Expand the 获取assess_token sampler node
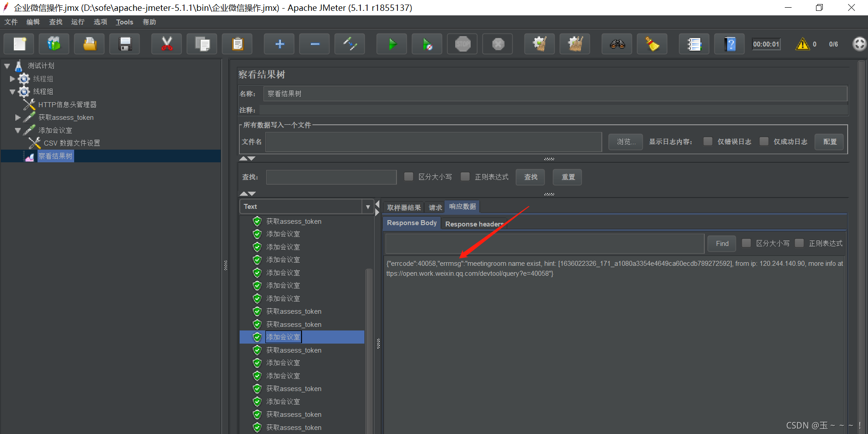The image size is (868, 434). 18,118
